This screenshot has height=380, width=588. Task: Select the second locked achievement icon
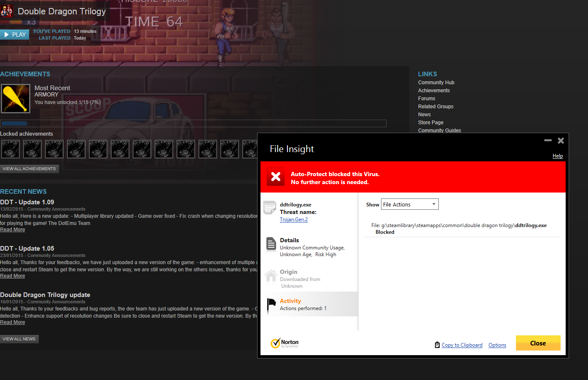pos(32,149)
